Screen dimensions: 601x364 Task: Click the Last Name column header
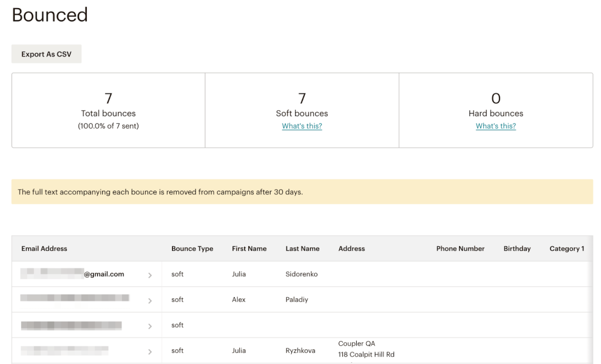click(x=302, y=249)
